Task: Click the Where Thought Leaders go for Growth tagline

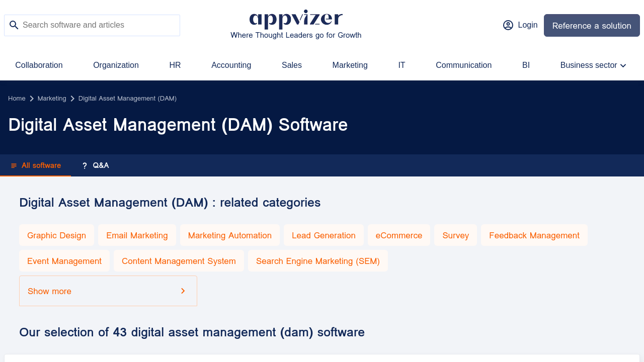Action: pos(296,35)
